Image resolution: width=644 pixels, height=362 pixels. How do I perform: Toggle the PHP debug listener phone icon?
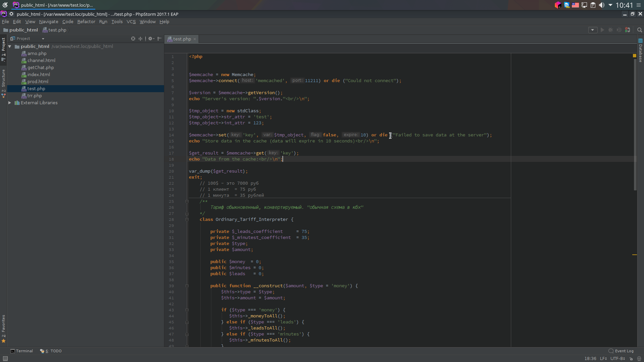click(x=628, y=30)
